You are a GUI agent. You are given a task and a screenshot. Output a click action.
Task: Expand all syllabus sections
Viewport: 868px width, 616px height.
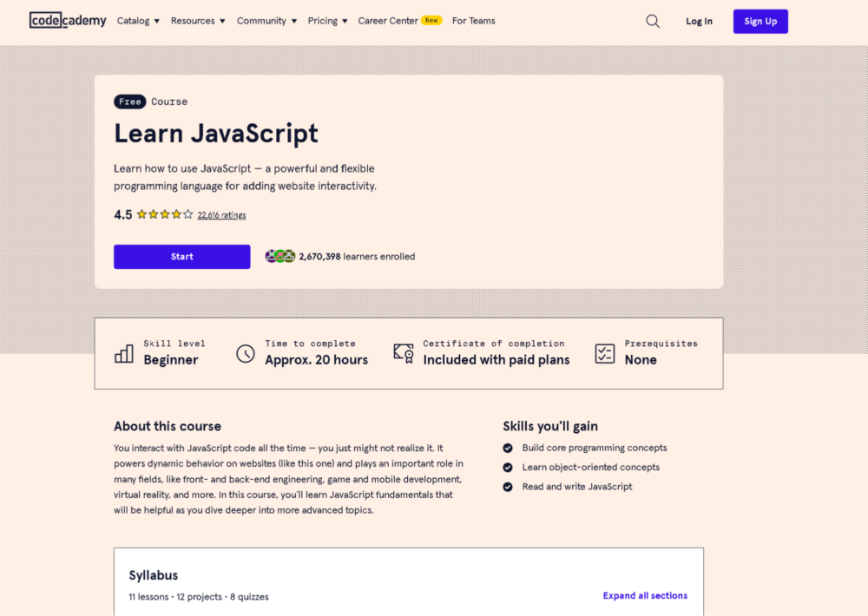pos(645,595)
